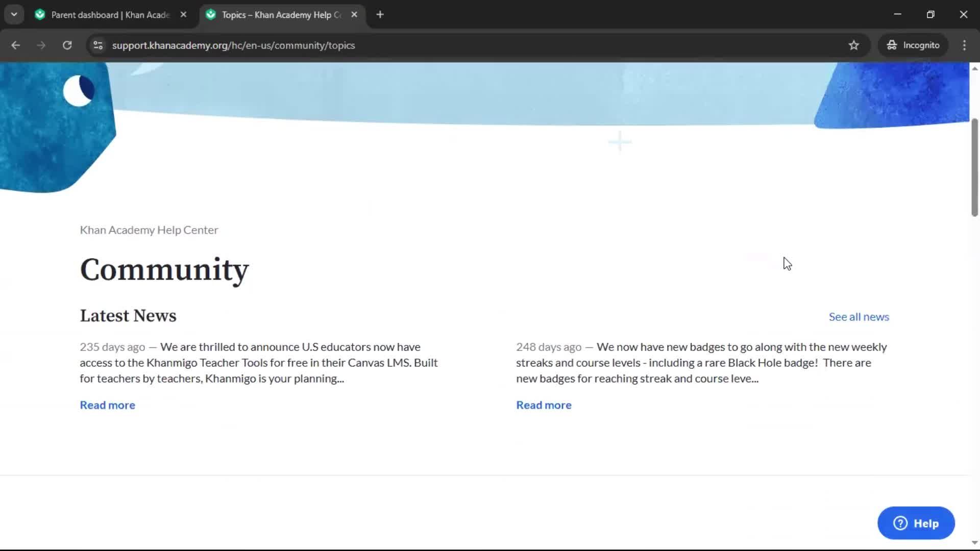Read more about Khanmigo Teacher Tools news

click(108, 405)
